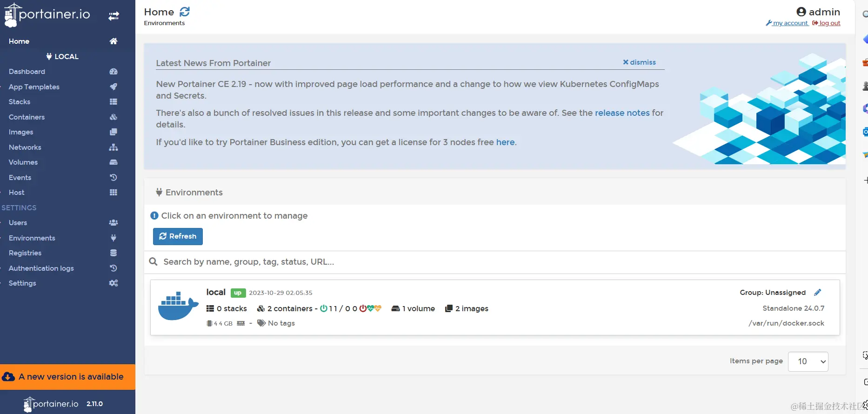This screenshot has height=414, width=868.
Task: Click the Dashboard gauge icon
Action: coord(114,72)
